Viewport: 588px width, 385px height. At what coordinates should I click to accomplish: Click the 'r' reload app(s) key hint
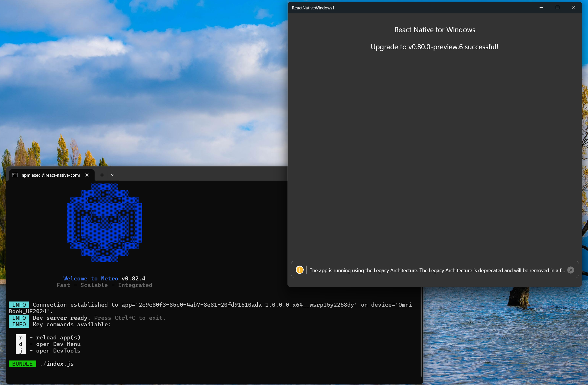point(21,338)
